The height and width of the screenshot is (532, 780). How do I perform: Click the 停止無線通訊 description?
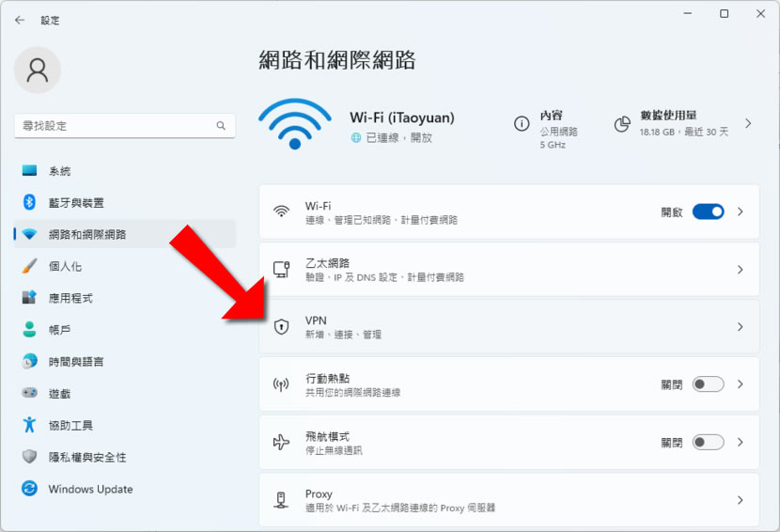334,450
